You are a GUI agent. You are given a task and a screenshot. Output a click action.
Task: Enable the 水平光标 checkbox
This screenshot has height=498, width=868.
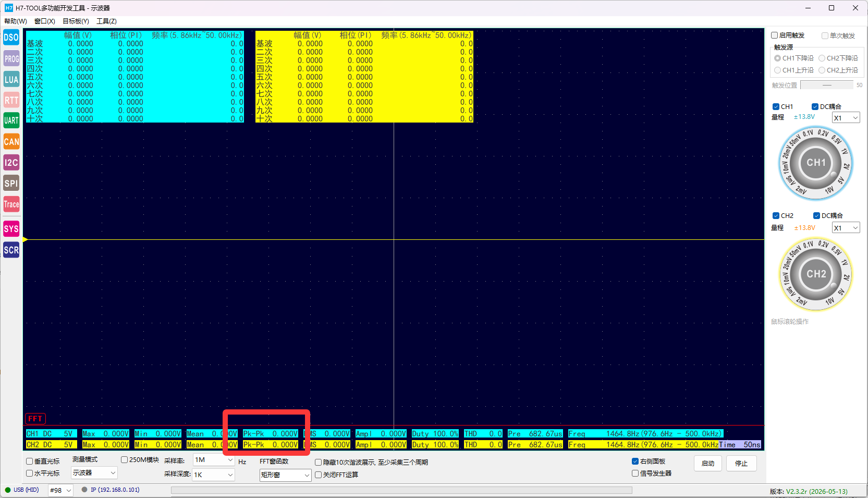[43, 473]
